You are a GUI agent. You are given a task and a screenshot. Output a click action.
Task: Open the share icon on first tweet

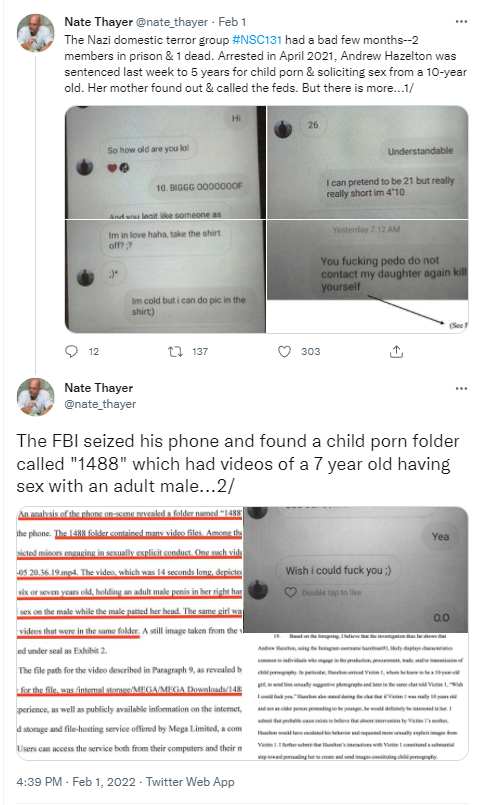[x=396, y=351]
